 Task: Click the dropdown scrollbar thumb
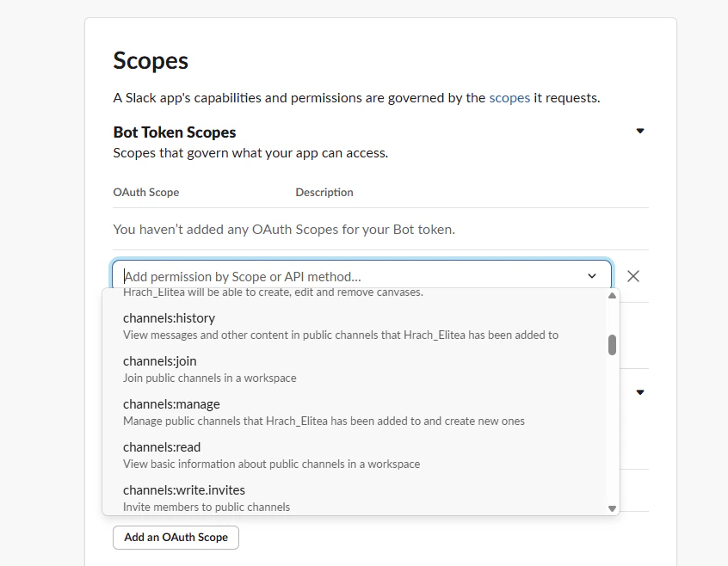[x=612, y=345]
